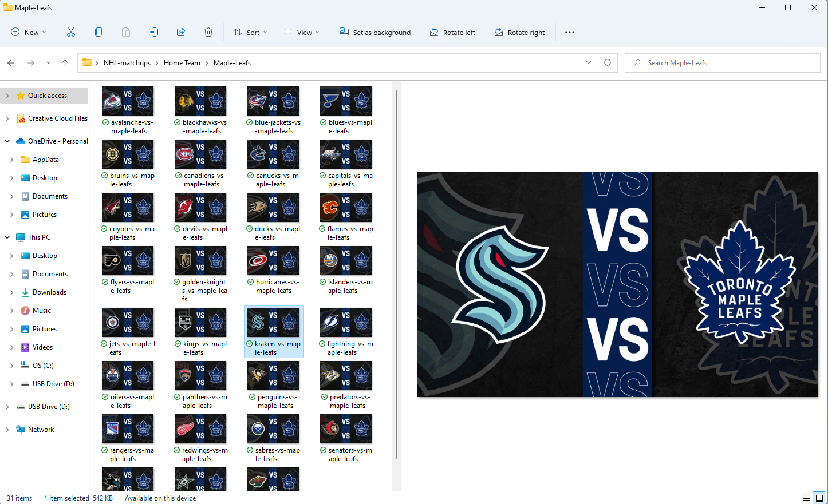The image size is (828, 504).
Task: Expand the Quick access section in the sidebar
Action: [x=7, y=95]
